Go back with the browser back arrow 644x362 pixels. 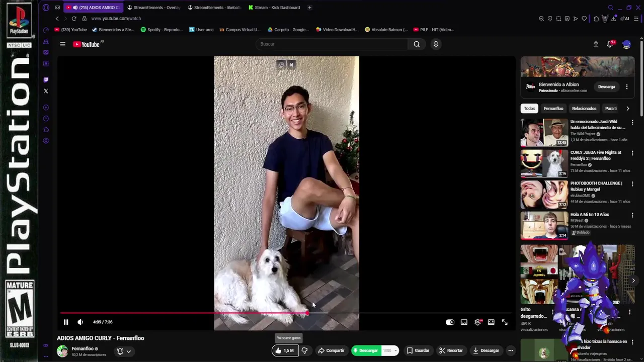click(57, 19)
